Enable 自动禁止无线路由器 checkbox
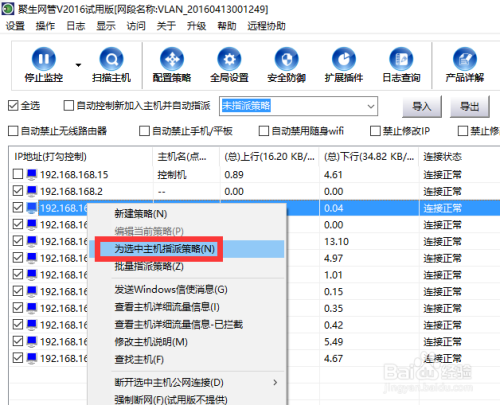 pyautogui.click(x=13, y=131)
